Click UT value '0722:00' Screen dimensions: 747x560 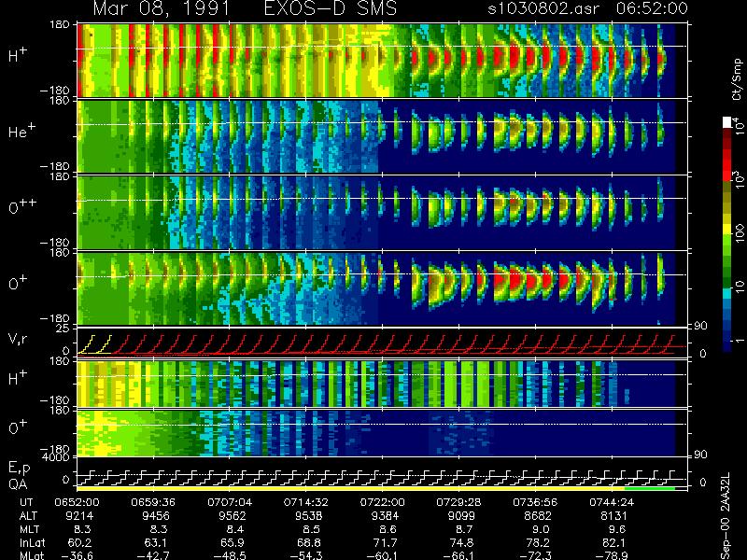(383, 502)
